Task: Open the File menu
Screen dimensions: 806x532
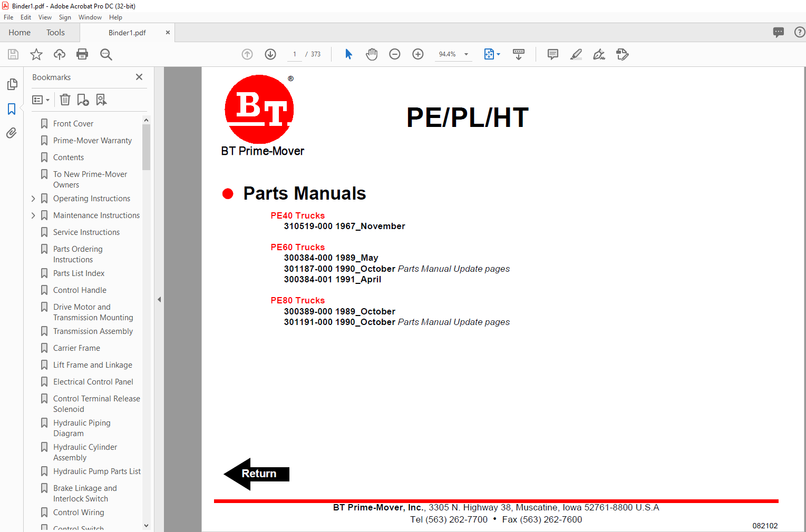Action: tap(8, 17)
